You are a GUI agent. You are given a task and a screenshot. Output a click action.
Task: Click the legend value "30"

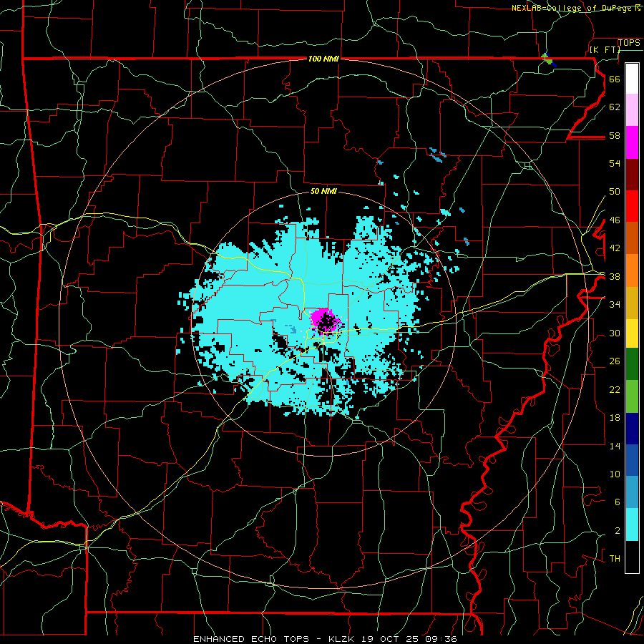[615, 333]
